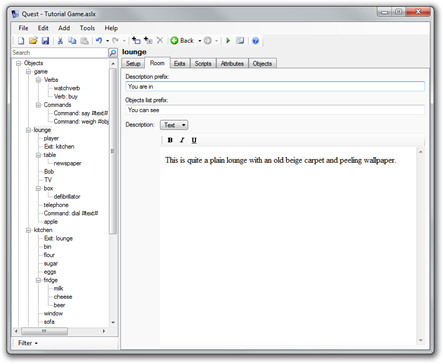
Task: Collapse the fridge object node
Action: tap(39, 280)
